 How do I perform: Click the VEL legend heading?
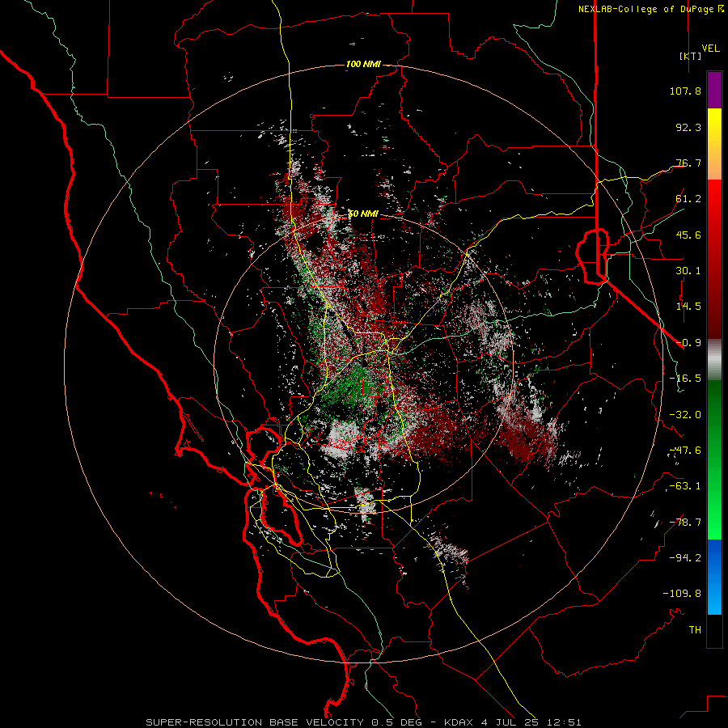pos(710,48)
